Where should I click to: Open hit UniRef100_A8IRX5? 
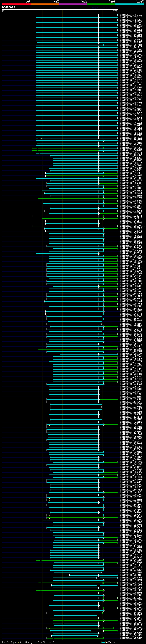click(131, 15)
